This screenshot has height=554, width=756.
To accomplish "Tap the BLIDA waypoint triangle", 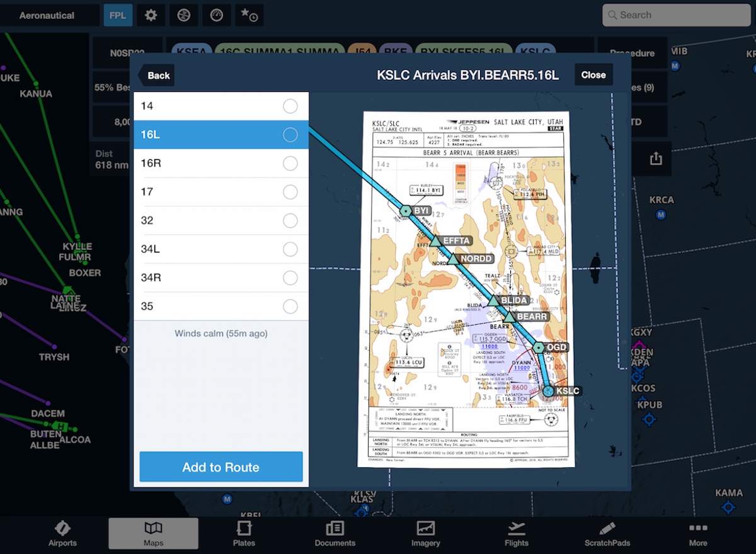I will pos(494,300).
